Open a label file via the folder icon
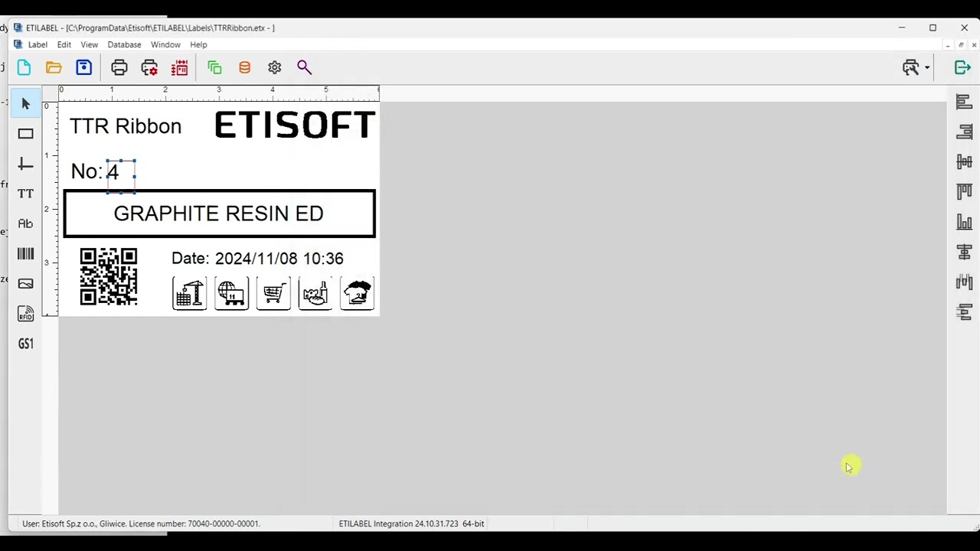Screen dimensions: 980x551 pos(54,67)
